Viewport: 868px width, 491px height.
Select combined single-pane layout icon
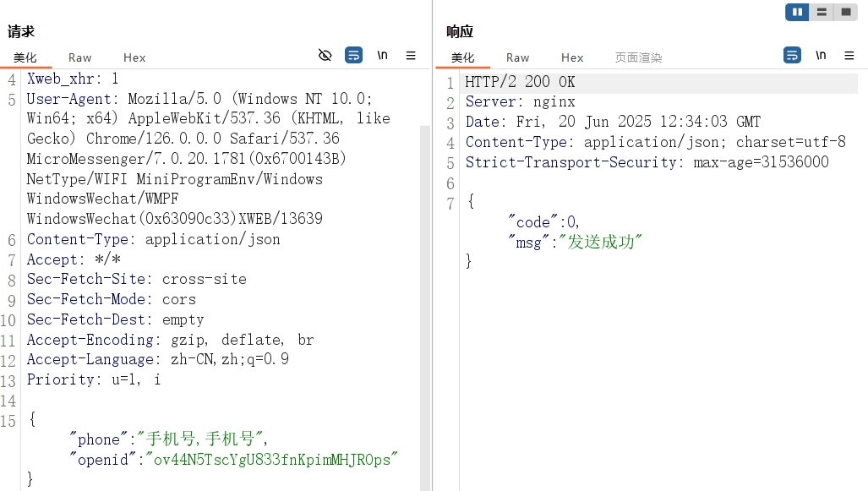846,12
